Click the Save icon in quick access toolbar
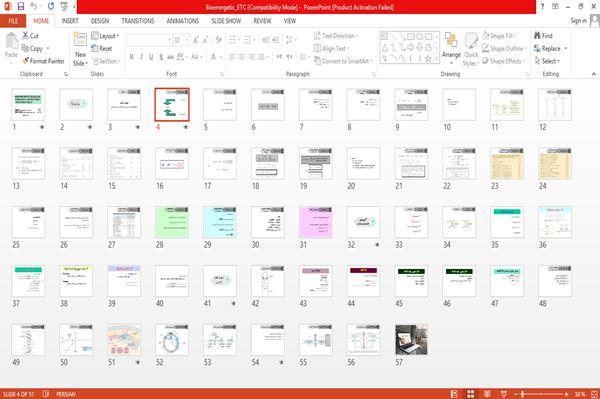 coord(21,7)
